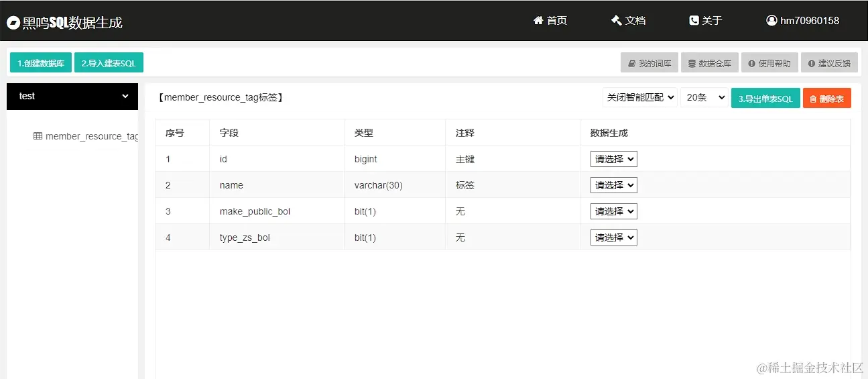Viewport: 868px width, 379px height.
Task: Click the info icon in 使用帮助
Action: (753, 64)
